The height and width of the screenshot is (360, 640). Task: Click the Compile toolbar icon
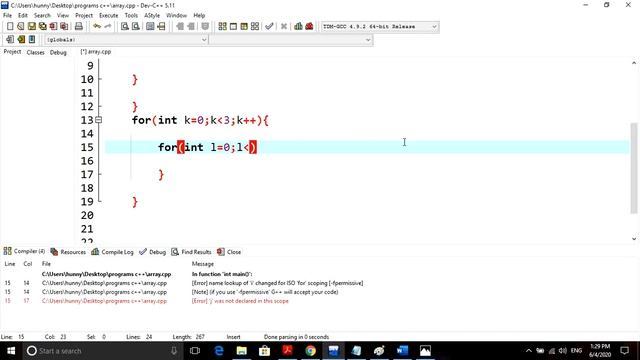point(222,26)
